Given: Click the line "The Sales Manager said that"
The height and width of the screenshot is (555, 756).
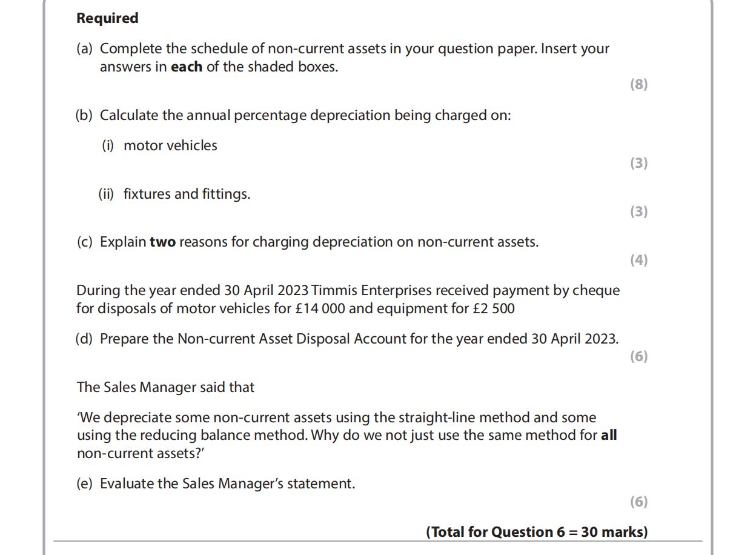Looking at the screenshot, I should tap(165, 387).
